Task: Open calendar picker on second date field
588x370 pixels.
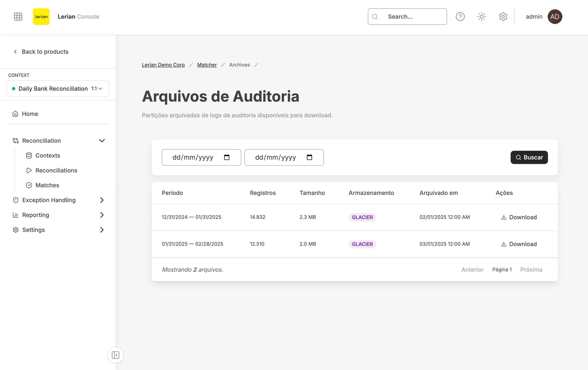Action: 309,157
